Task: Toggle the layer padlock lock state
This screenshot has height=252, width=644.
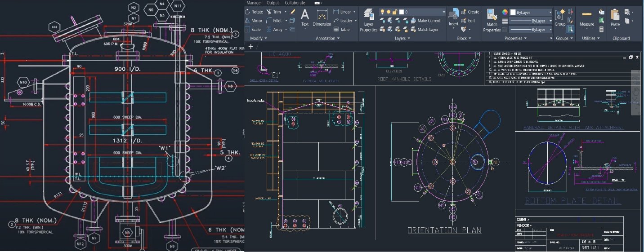Action: click(x=394, y=12)
